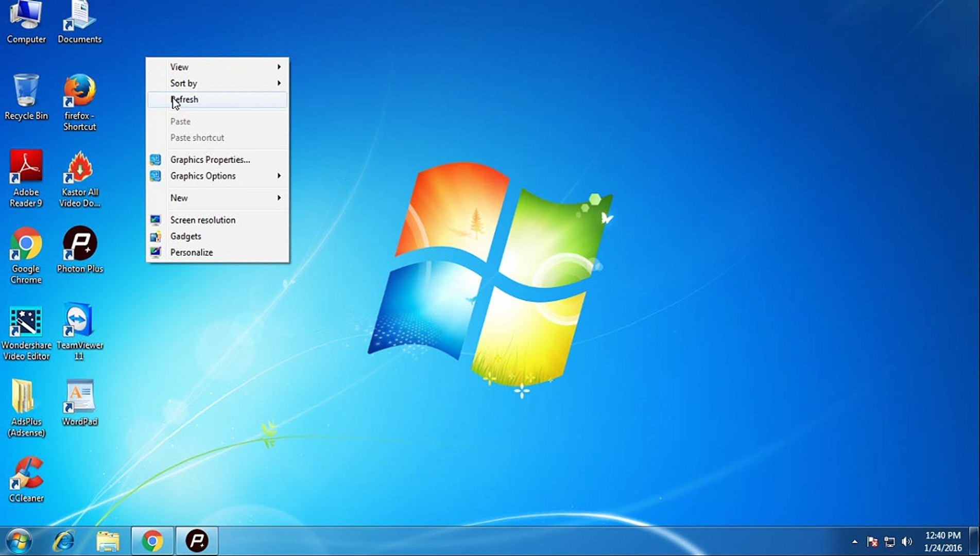This screenshot has width=980, height=556.
Task: Open Gadgets from the context menu
Action: (217, 236)
